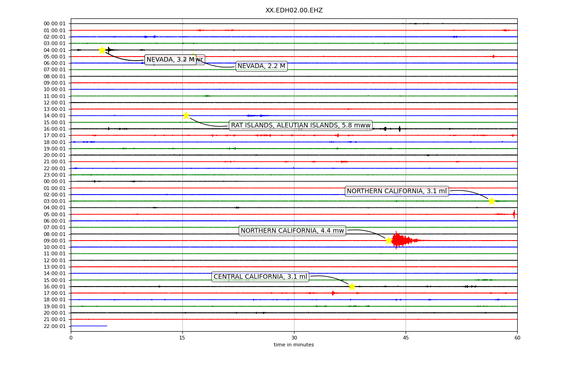
Task: Click the star beside the 4.4 mw waveform
Action: [x=389, y=241]
